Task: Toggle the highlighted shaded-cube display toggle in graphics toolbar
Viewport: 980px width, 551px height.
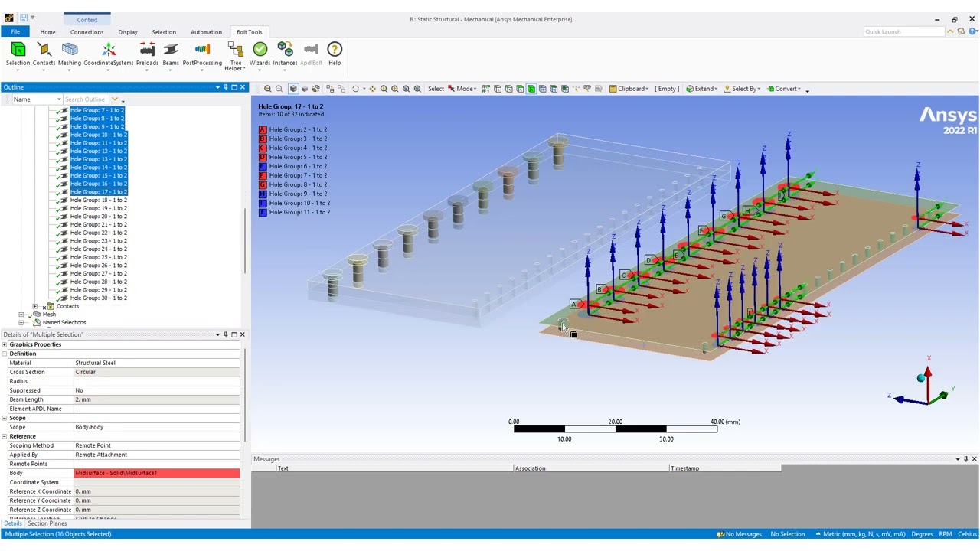Action: [293, 89]
